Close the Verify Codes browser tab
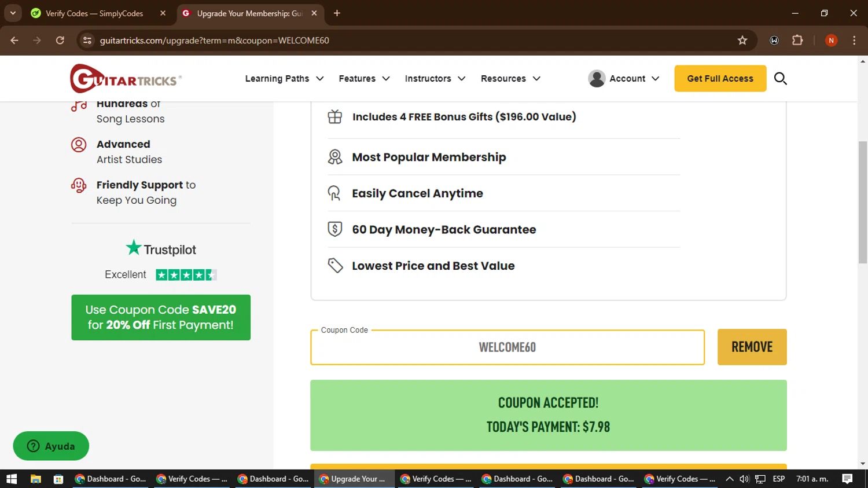Image resolution: width=868 pixels, height=488 pixels. 163,13
